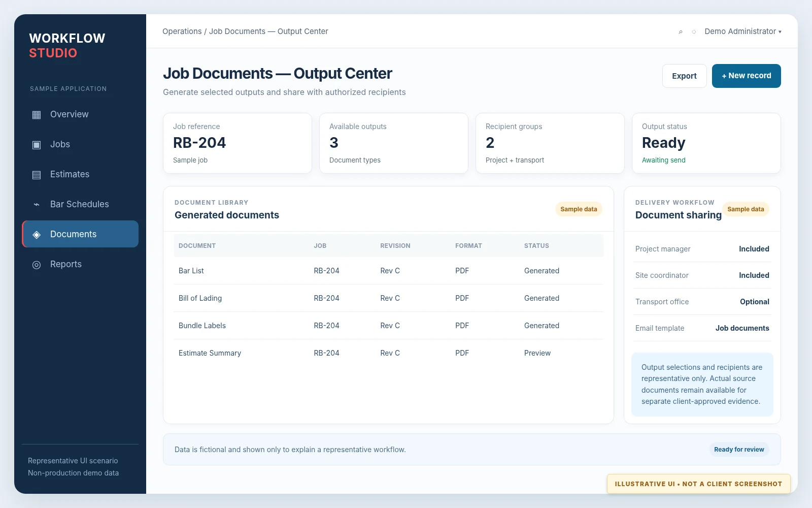This screenshot has height=508, width=812.
Task: Select the Bundle Labels document row
Action: point(388,326)
